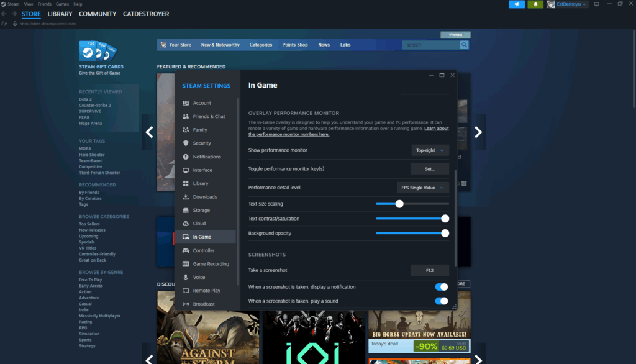Adjust Text size scaling slider

[x=412, y=204]
